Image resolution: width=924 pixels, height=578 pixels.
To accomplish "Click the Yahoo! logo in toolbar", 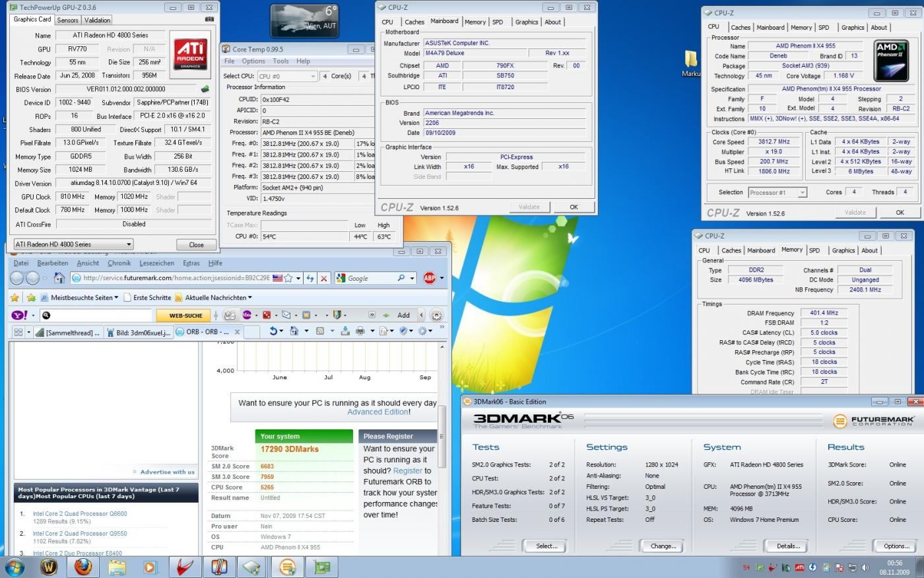I will coord(18,315).
